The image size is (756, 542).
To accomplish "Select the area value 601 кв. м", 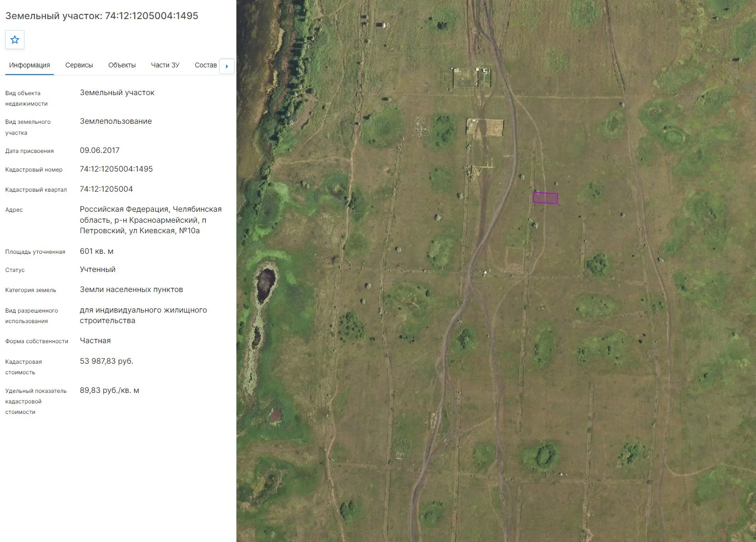I will pos(96,251).
